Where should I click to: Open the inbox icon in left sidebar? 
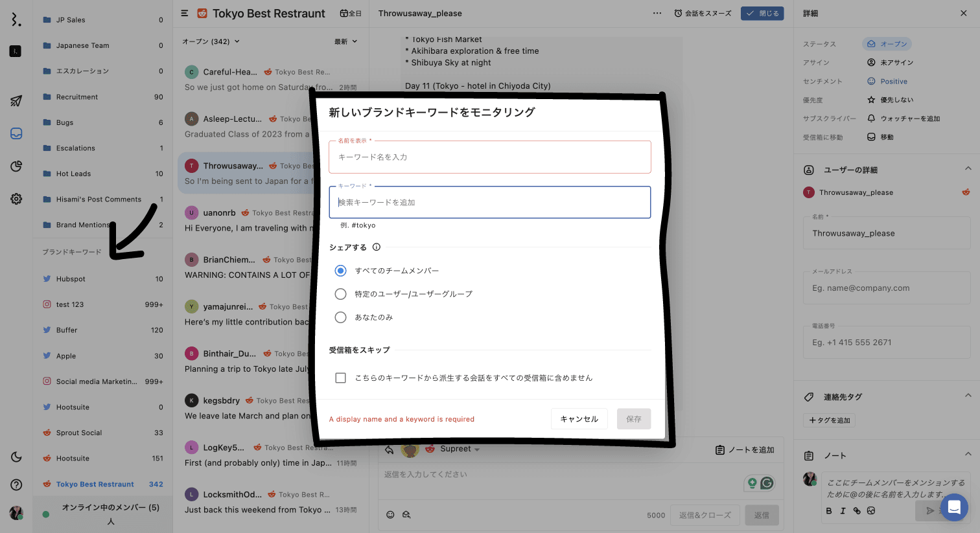click(x=16, y=133)
